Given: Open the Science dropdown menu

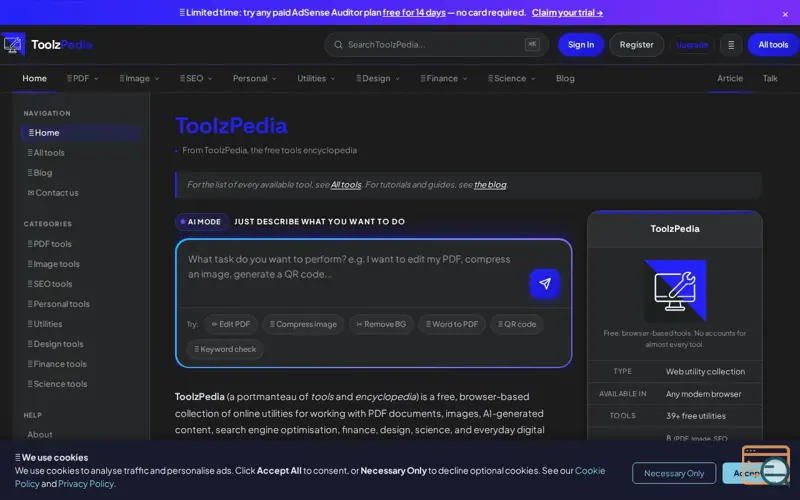Looking at the screenshot, I should pos(512,79).
